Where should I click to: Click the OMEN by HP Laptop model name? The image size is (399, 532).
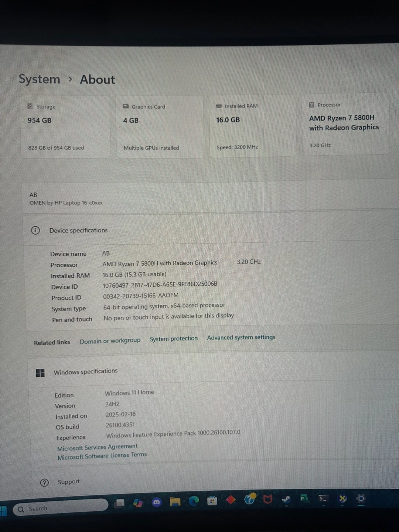[66, 203]
